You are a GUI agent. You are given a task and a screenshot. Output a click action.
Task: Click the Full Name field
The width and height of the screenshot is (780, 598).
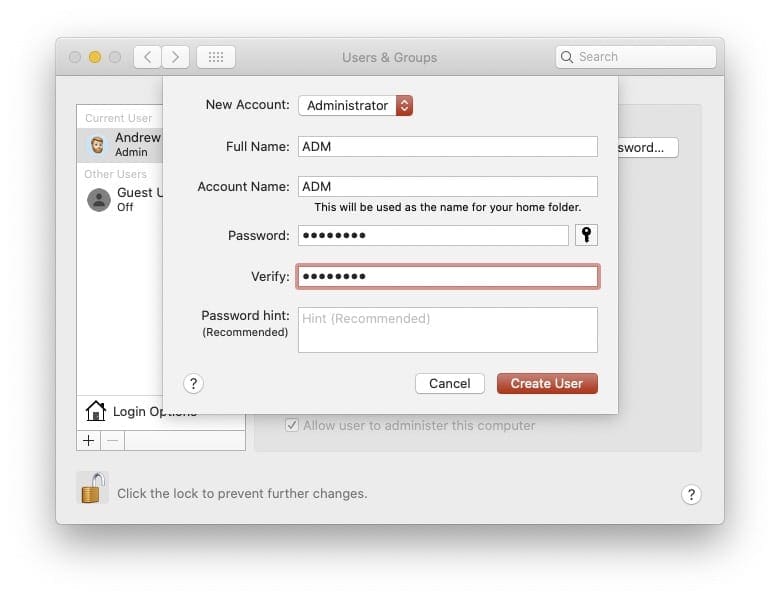pyautogui.click(x=448, y=147)
